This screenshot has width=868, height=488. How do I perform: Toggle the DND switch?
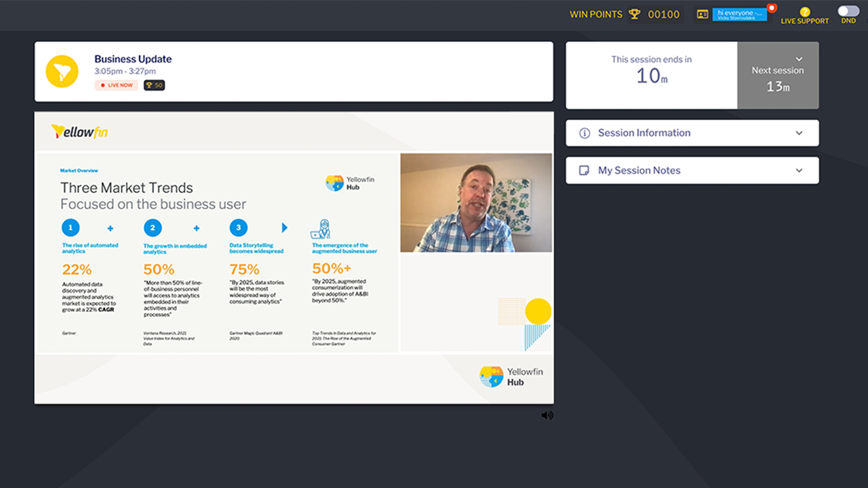pyautogui.click(x=848, y=11)
